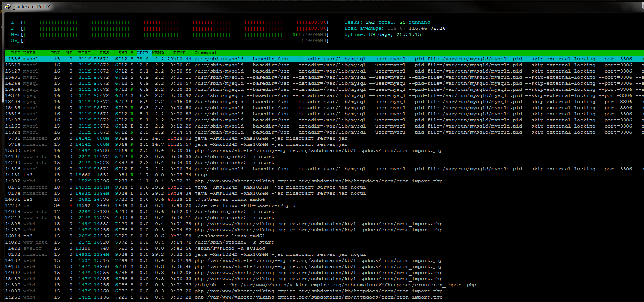Image resolution: width=644 pixels, height=302 pixels.
Task: Click the Load average readout
Action: coord(395,29)
